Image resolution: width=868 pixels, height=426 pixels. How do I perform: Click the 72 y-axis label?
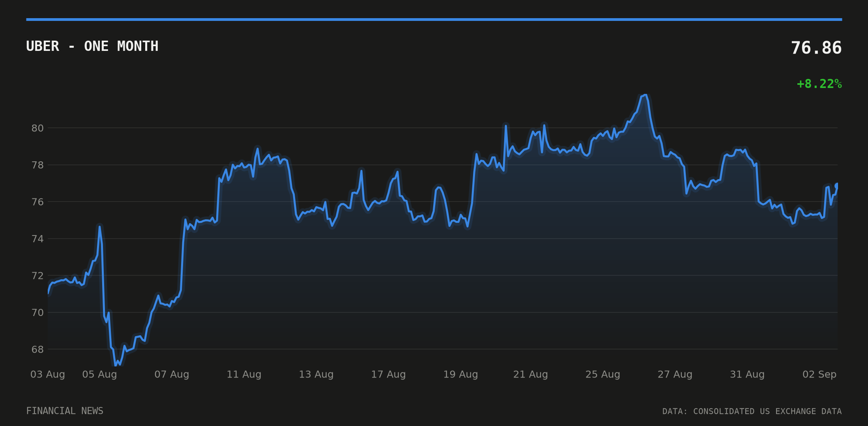37,276
